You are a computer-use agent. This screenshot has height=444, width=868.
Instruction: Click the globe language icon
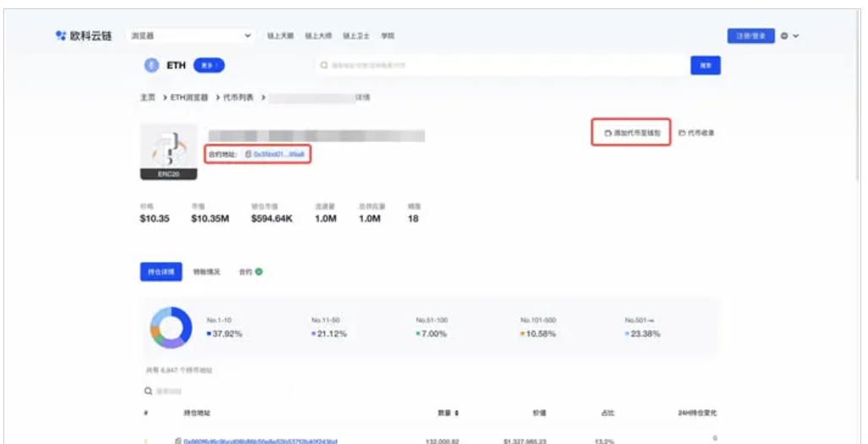coord(784,36)
